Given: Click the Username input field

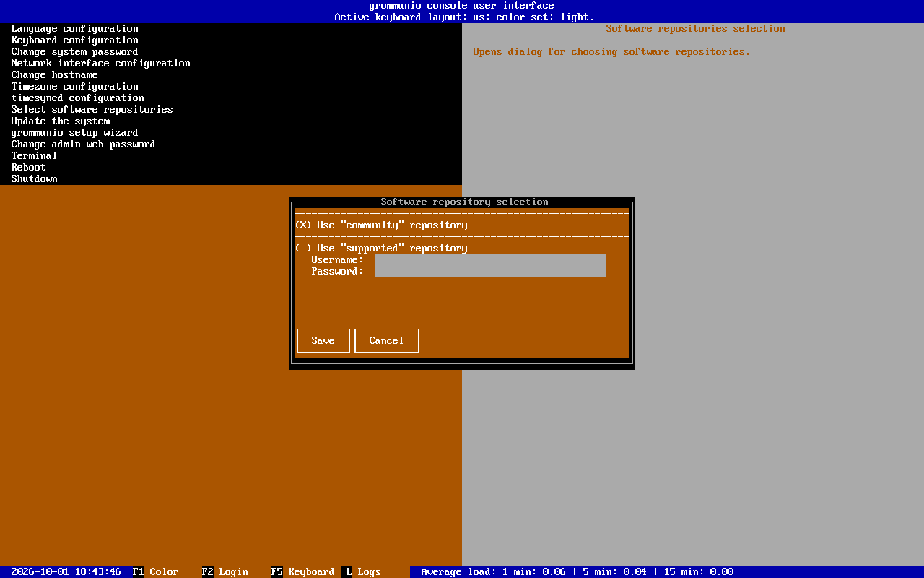Looking at the screenshot, I should tap(491, 260).
